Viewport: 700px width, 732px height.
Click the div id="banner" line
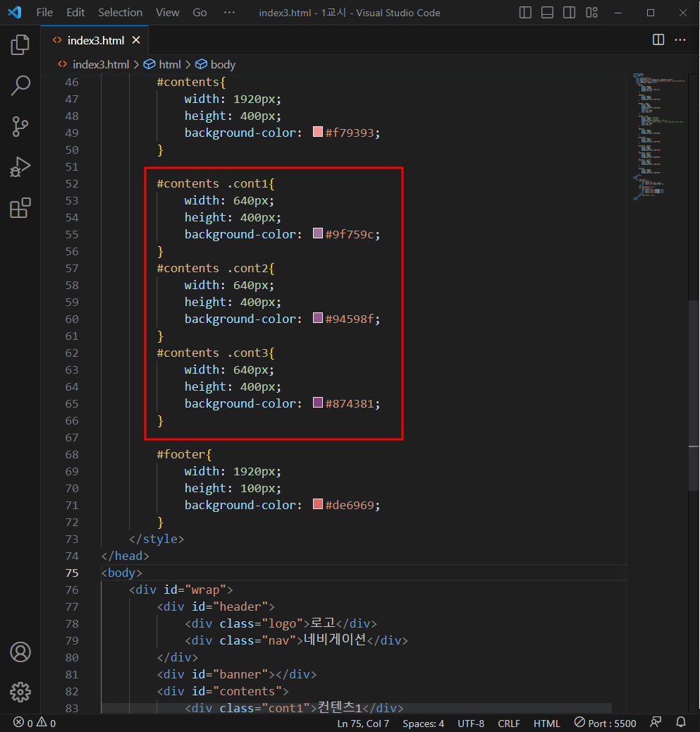[237, 674]
